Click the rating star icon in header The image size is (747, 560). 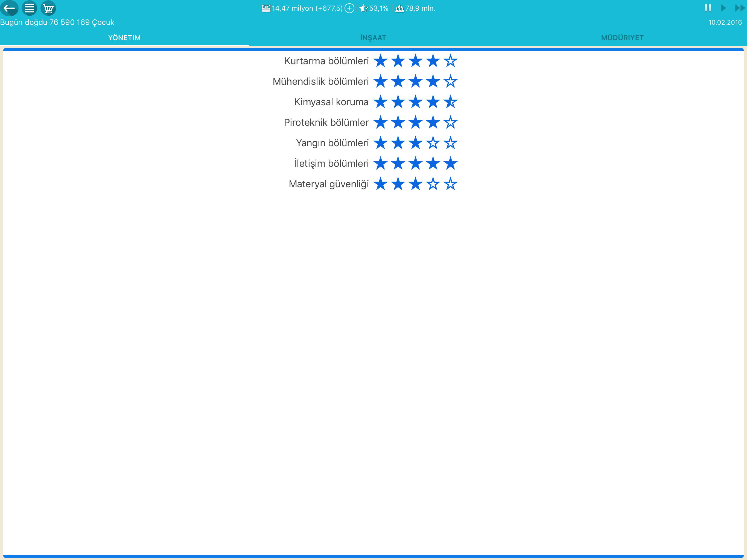point(363,8)
